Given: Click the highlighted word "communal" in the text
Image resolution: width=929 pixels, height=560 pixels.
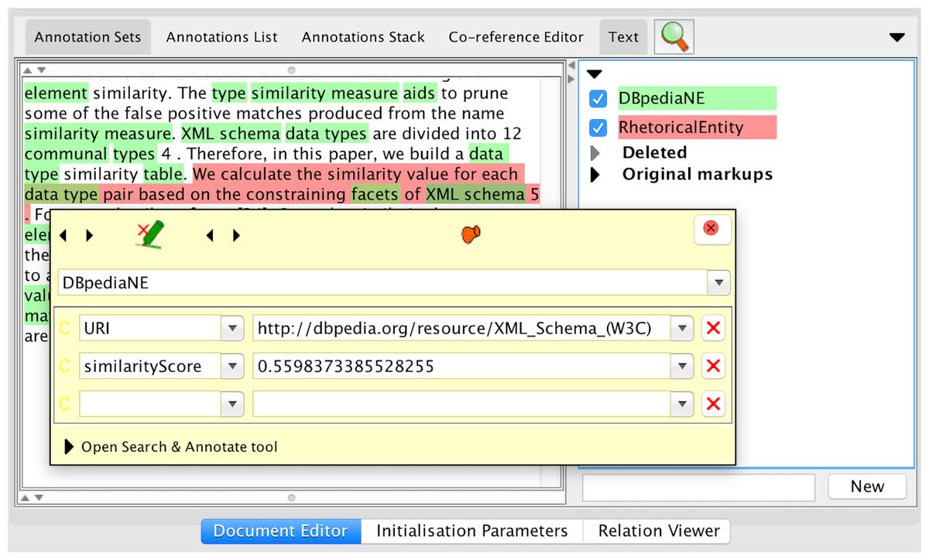Looking at the screenshot, I should pyautogui.click(x=66, y=154).
